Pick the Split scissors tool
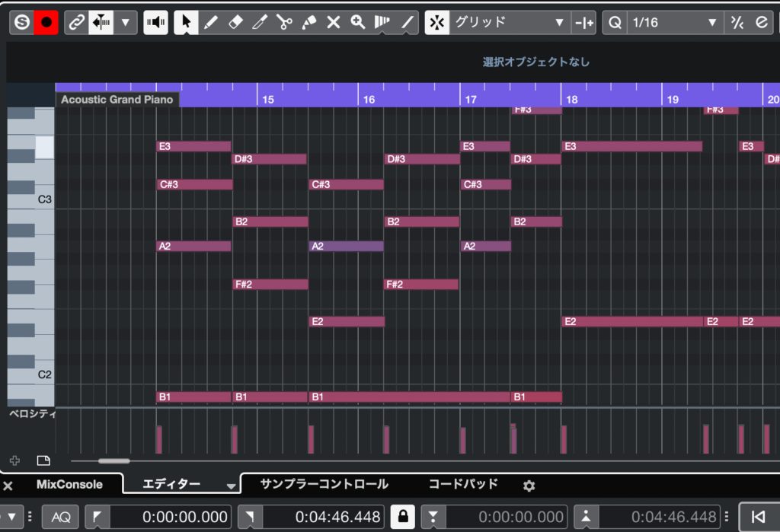780x532 pixels. [x=284, y=22]
